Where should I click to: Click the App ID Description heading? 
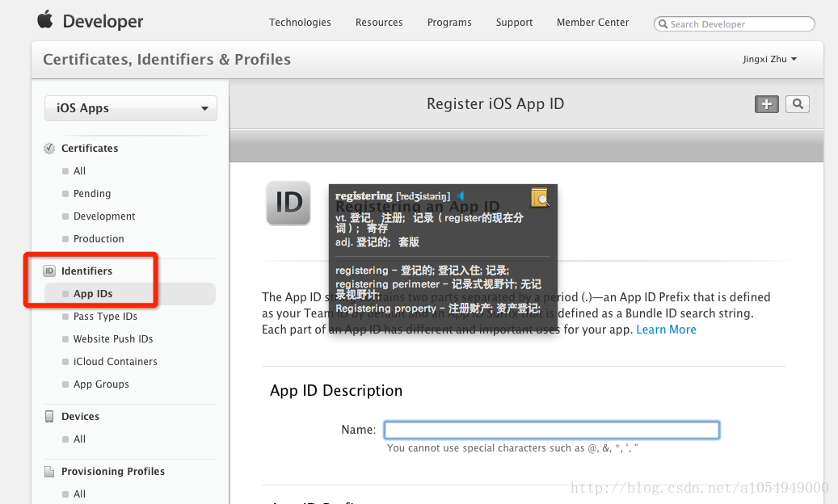point(336,391)
